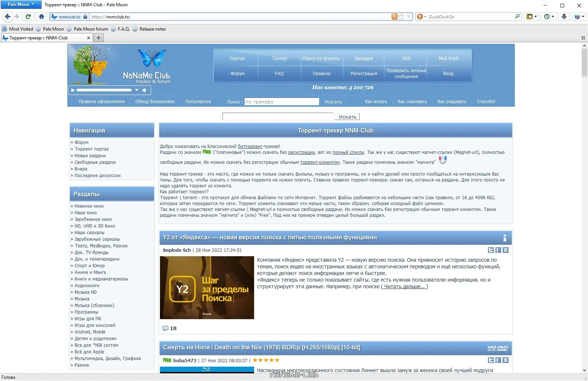Click the magnet icon in welcome text
This screenshot has width=588, height=381.
tap(443, 160)
